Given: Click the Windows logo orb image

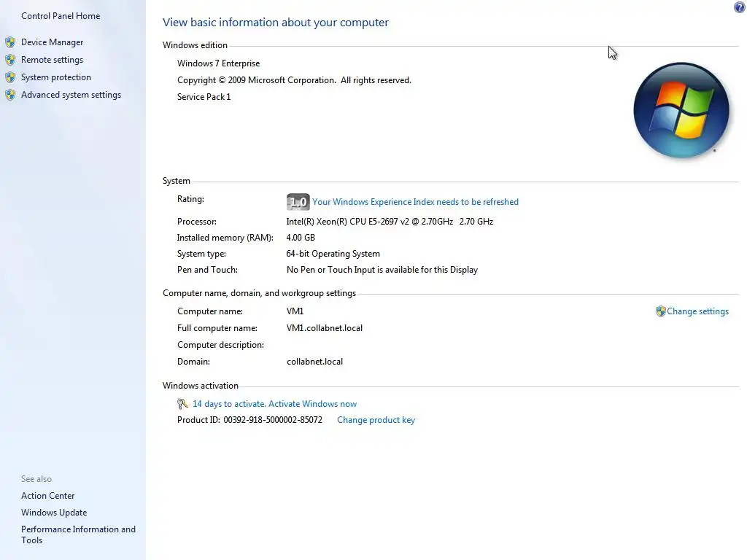Looking at the screenshot, I should pyautogui.click(x=681, y=110).
